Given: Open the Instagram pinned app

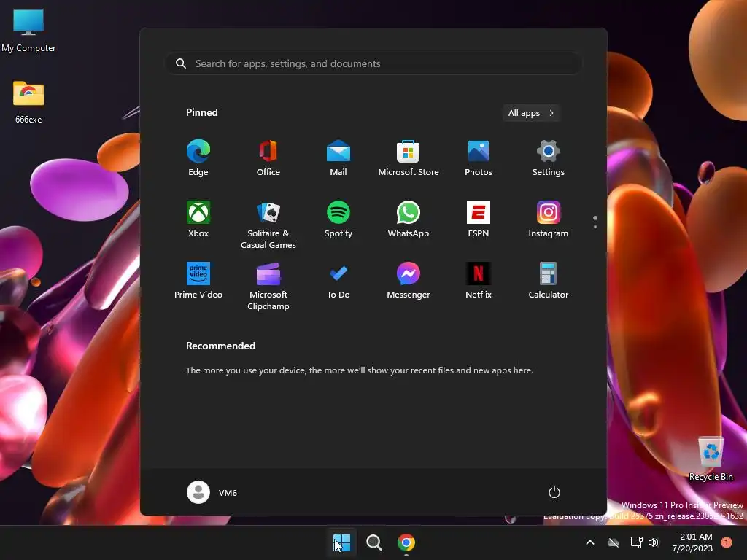Looking at the screenshot, I should [x=549, y=219].
